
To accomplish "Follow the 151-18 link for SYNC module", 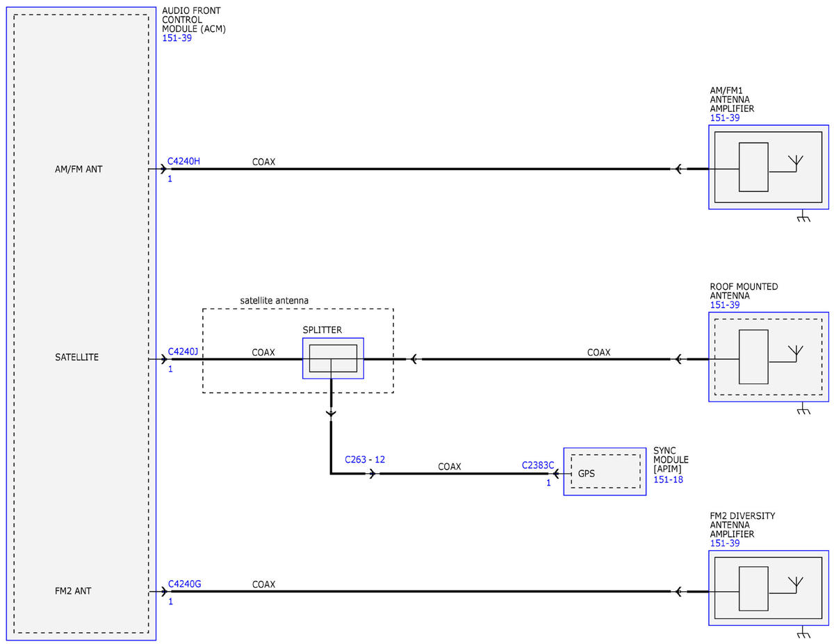I will pos(668,479).
